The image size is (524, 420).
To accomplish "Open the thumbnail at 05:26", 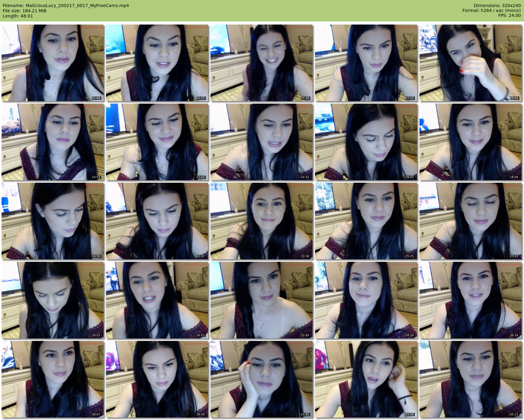I will coord(262,63).
